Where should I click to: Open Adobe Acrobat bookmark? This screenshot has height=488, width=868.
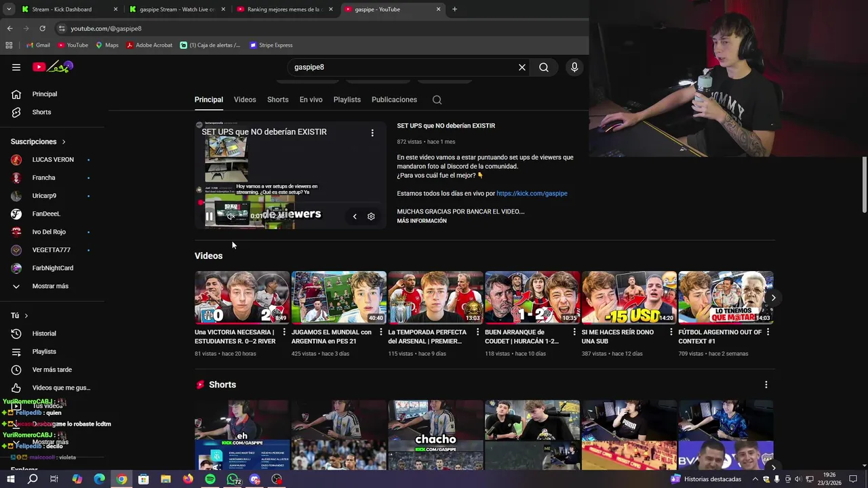(150, 45)
